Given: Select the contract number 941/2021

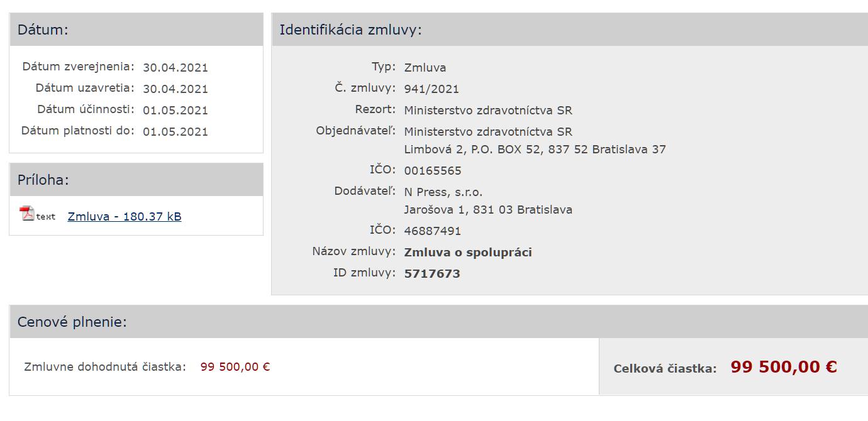Looking at the screenshot, I should coord(431,89).
